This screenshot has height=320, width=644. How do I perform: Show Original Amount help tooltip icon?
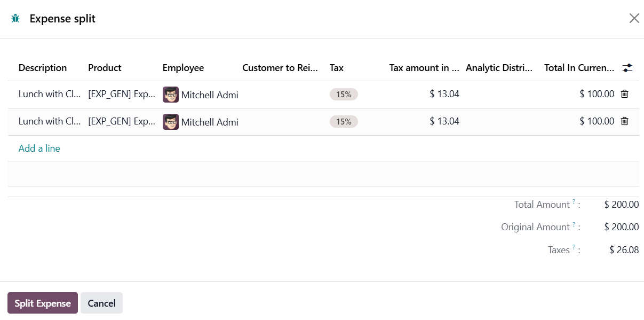pyautogui.click(x=574, y=224)
